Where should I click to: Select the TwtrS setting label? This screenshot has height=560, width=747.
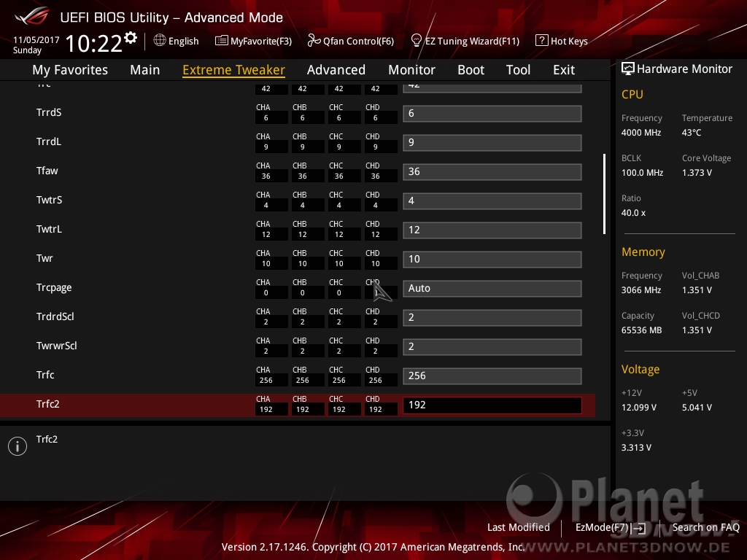(49, 200)
